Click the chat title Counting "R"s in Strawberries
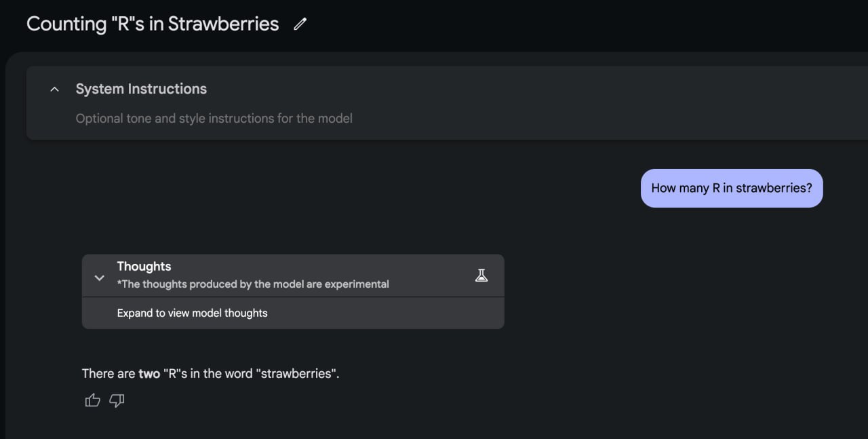 153,24
